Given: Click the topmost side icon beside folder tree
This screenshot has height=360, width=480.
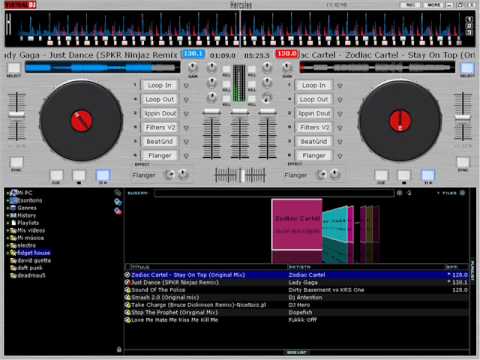Looking at the screenshot, I should coord(118,193).
